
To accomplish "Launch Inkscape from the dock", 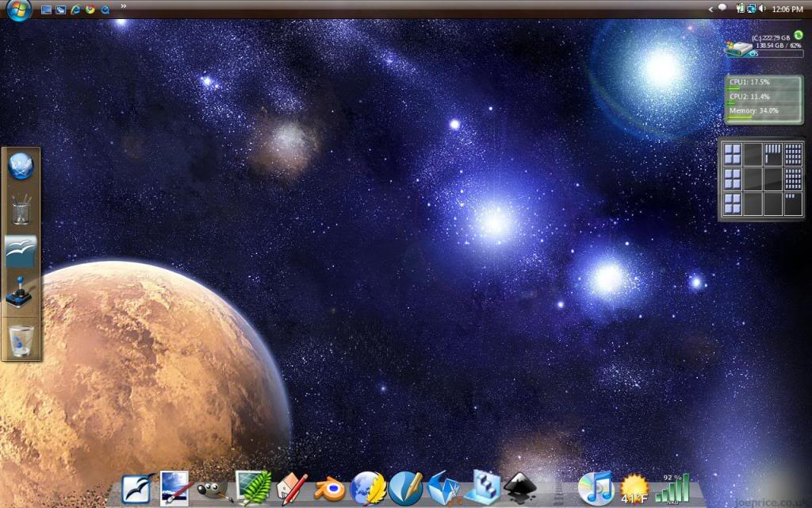I will [520, 488].
